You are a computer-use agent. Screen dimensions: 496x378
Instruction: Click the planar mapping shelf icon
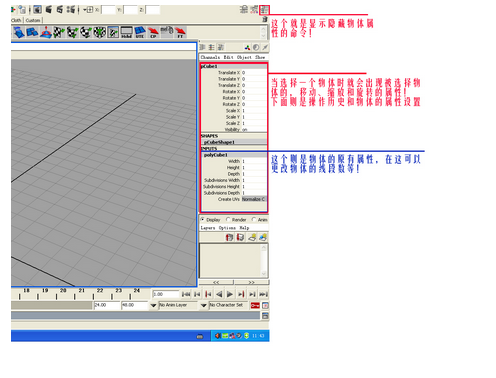19,32
